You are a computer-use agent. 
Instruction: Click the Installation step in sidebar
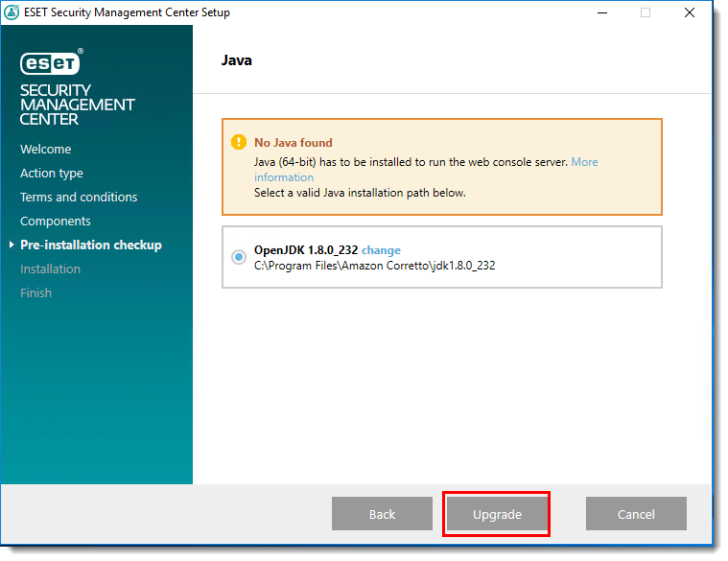pos(50,269)
